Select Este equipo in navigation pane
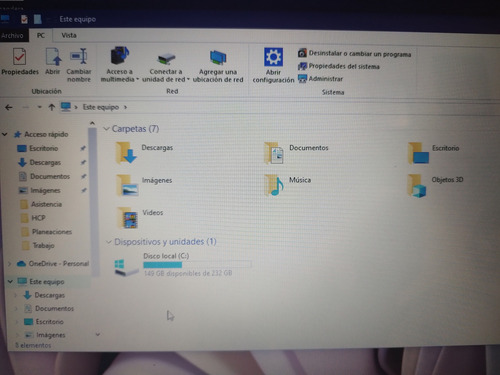Screen dimensions: 500x375 [x=41, y=282]
